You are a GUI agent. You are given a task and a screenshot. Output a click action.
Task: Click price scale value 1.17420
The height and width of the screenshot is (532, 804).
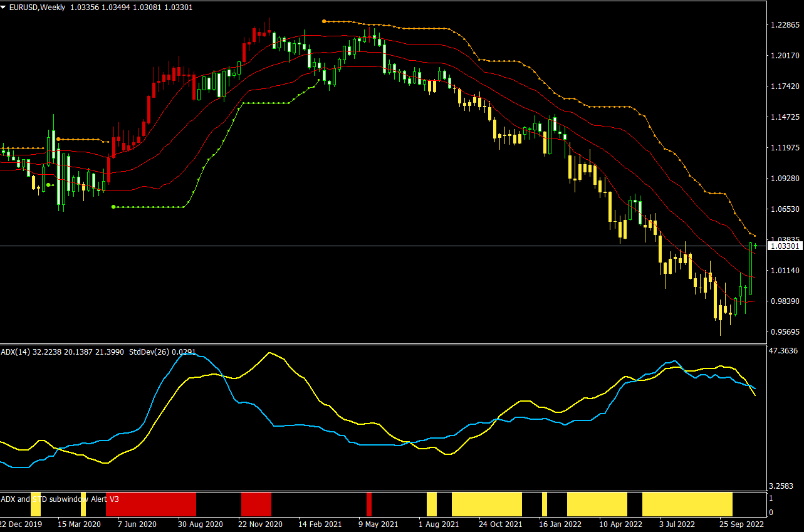tap(785, 86)
